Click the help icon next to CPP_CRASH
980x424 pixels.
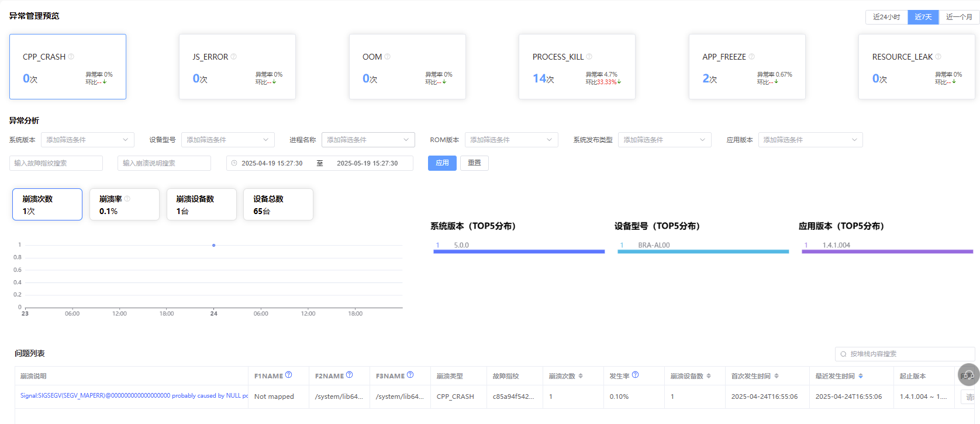(71, 57)
